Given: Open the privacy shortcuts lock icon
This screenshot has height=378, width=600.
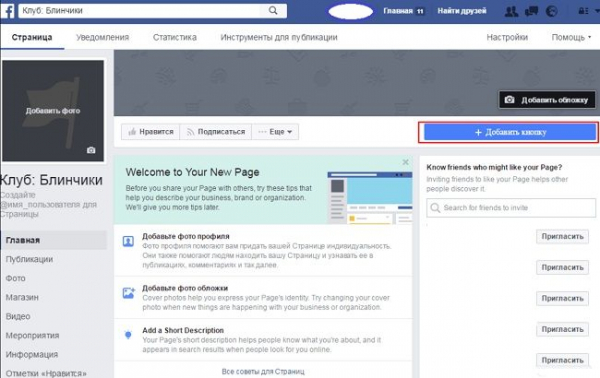Looking at the screenshot, I should (583, 11).
